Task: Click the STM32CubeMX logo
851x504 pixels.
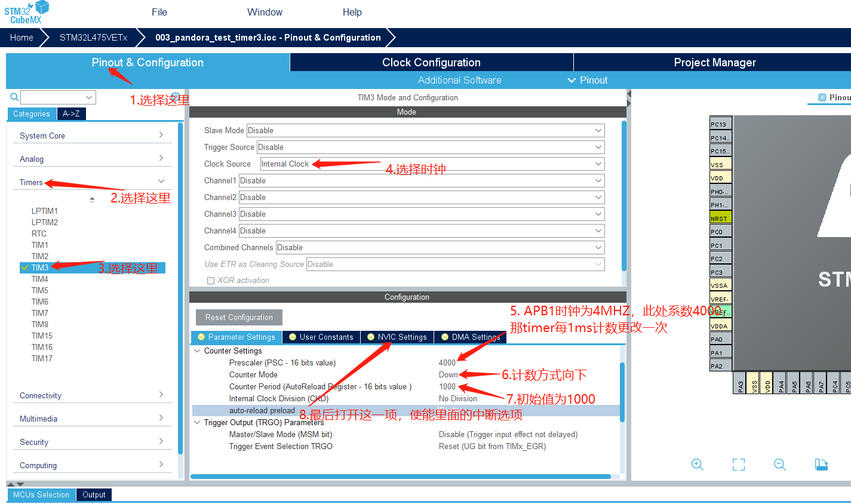Action: [27, 13]
